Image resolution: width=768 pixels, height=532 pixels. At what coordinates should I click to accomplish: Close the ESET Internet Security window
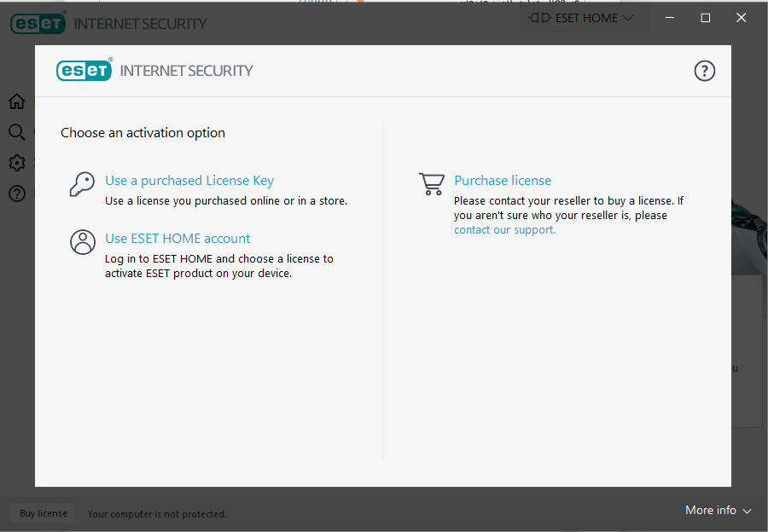coord(741,18)
